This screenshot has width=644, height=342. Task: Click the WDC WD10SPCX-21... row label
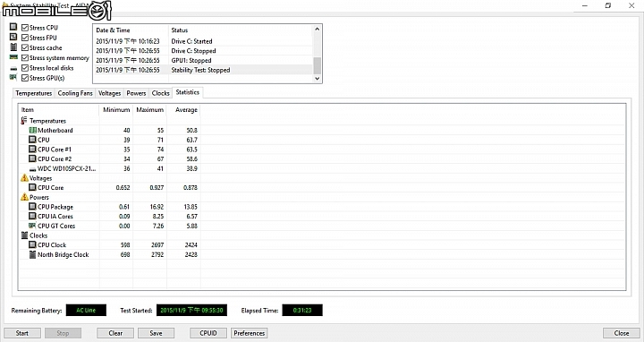tap(66, 168)
